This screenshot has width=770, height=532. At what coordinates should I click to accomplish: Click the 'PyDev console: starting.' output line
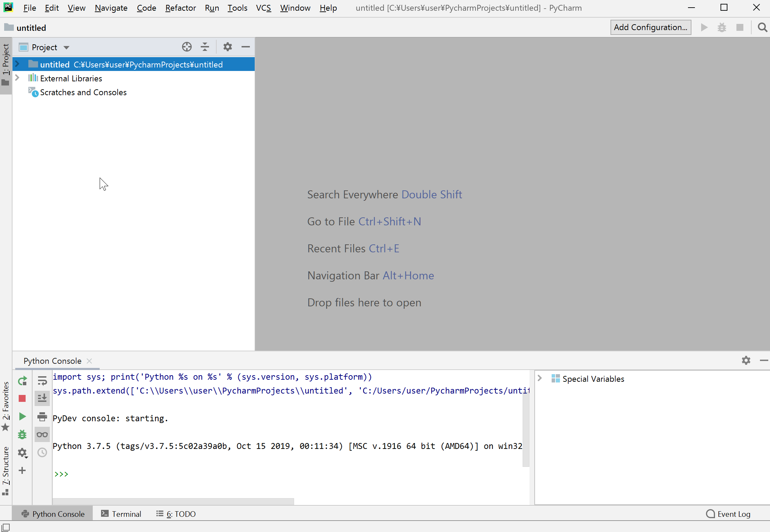point(110,418)
